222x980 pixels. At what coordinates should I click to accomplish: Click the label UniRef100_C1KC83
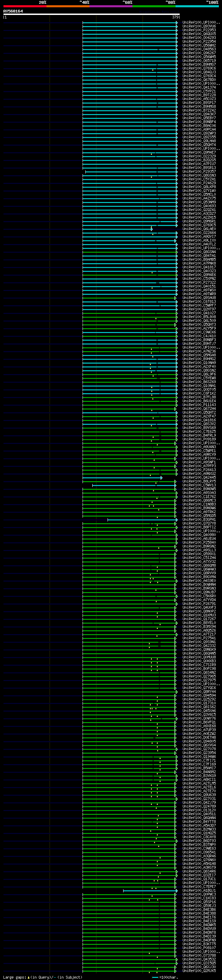199,898
